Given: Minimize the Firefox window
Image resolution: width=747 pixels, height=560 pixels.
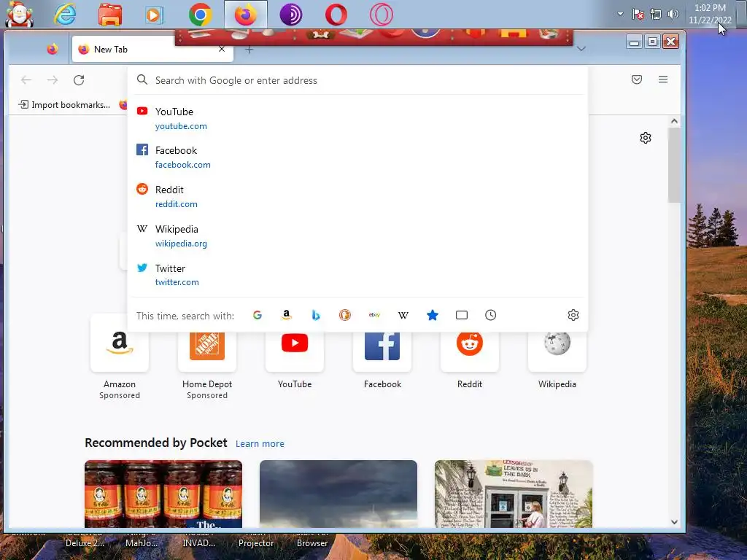Looking at the screenshot, I should tap(634, 42).
